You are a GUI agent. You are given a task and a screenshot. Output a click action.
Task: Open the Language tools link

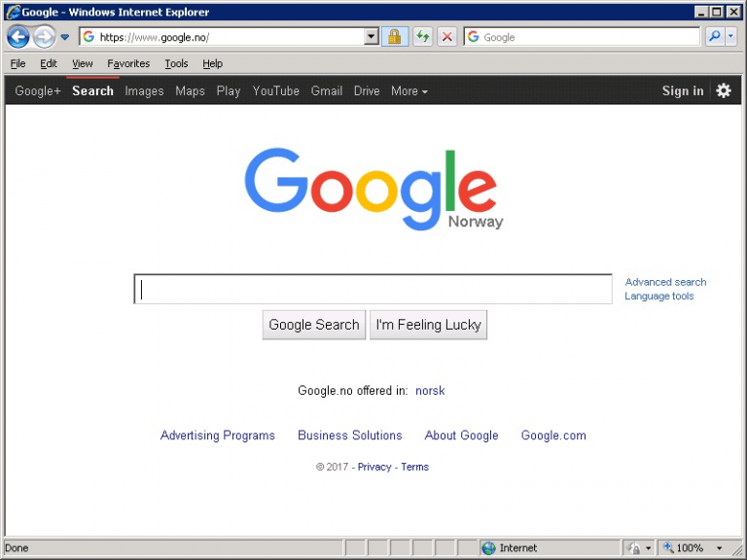(x=658, y=296)
